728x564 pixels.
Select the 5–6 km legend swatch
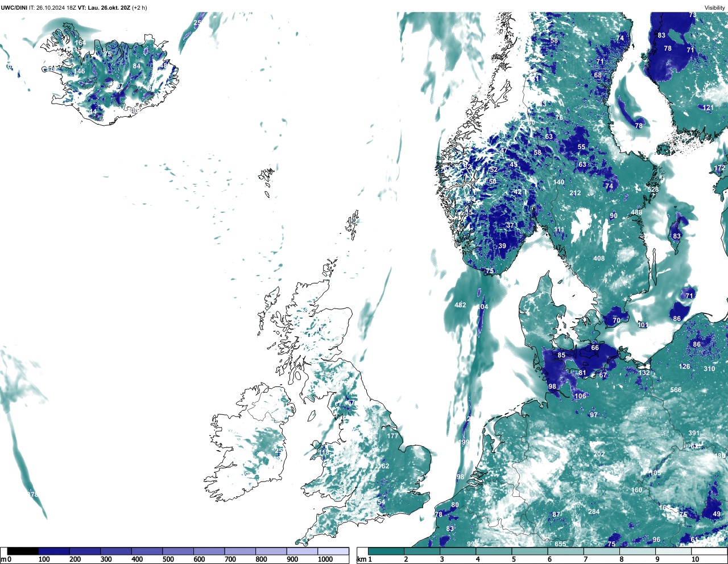click(x=530, y=551)
